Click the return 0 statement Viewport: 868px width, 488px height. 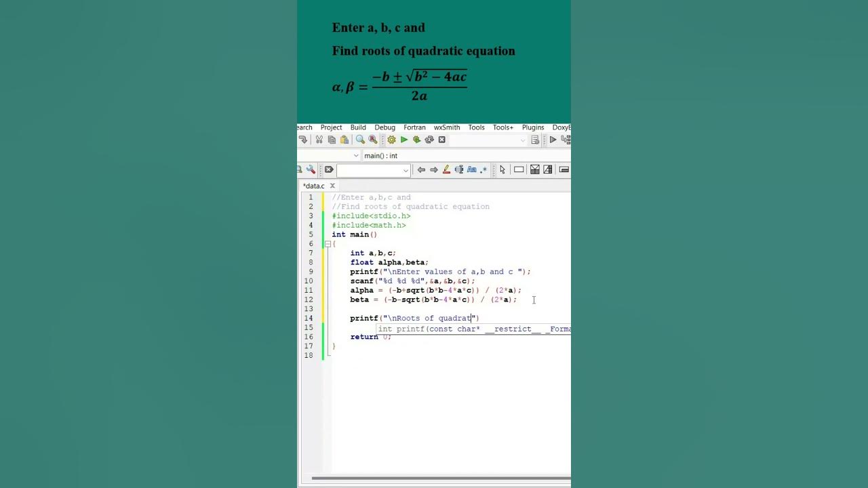coord(370,337)
